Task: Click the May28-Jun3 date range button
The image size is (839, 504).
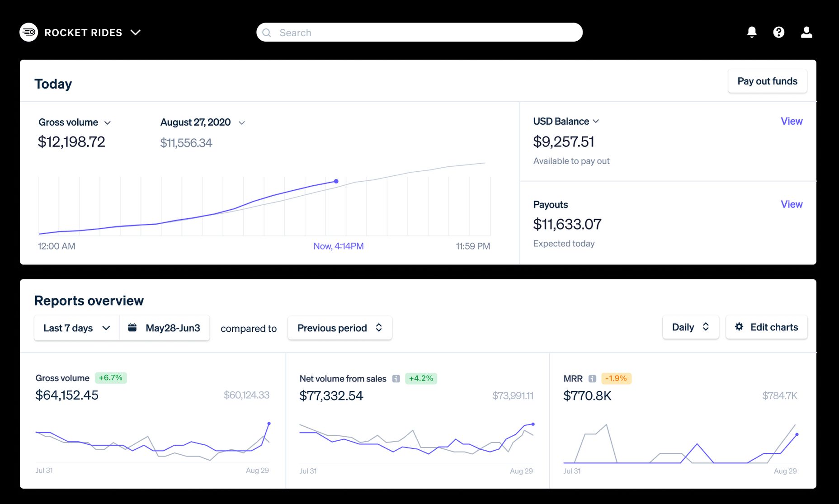Action: (165, 328)
